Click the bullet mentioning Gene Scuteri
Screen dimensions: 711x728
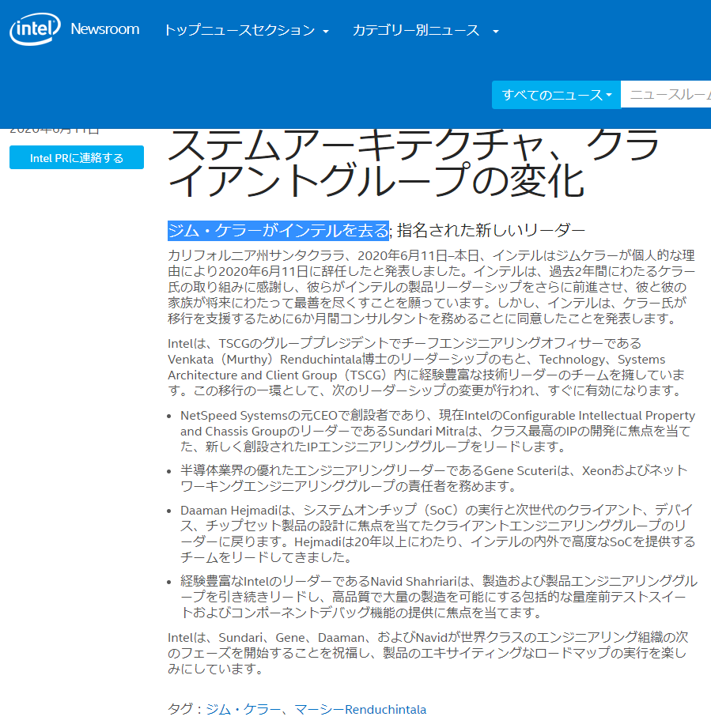[x=433, y=478]
